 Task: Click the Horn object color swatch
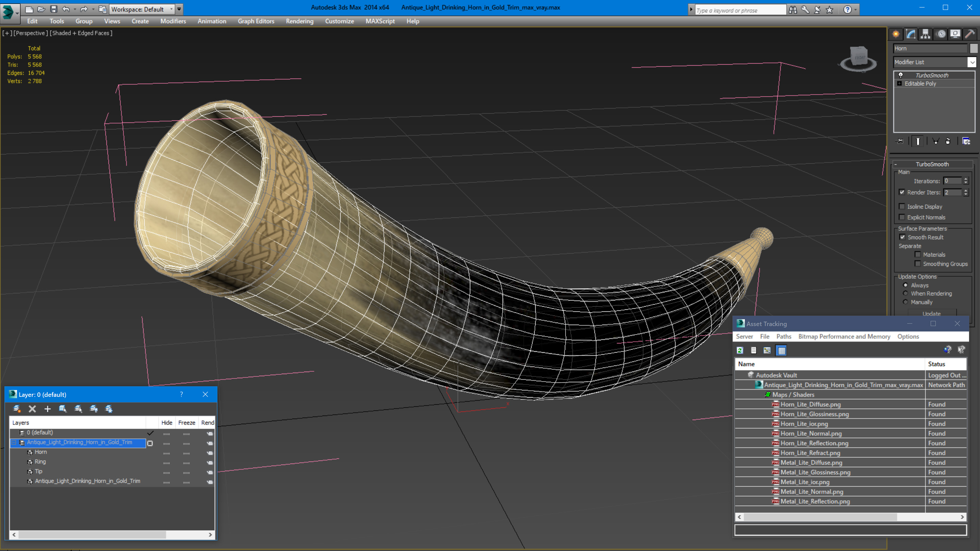974,48
